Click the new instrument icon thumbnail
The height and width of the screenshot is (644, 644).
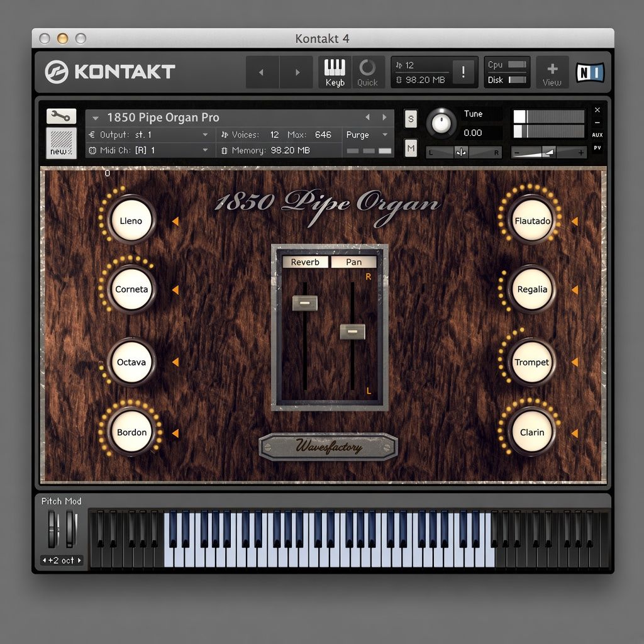(x=61, y=143)
